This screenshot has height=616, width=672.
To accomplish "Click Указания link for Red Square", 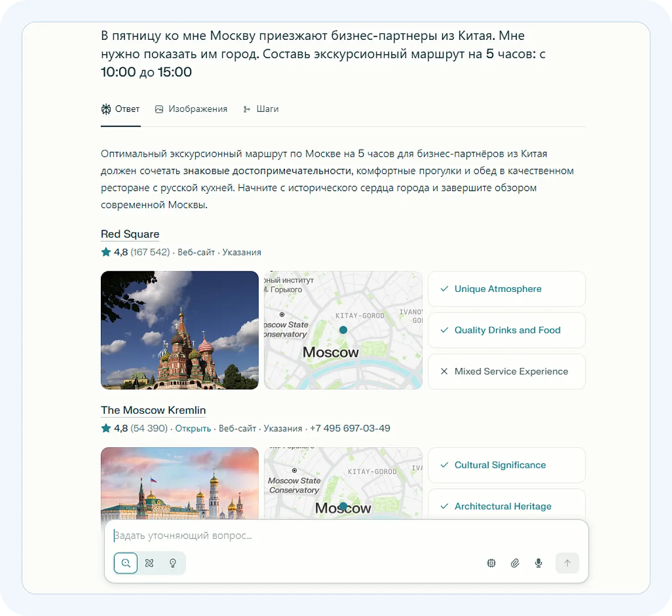I will pos(241,252).
